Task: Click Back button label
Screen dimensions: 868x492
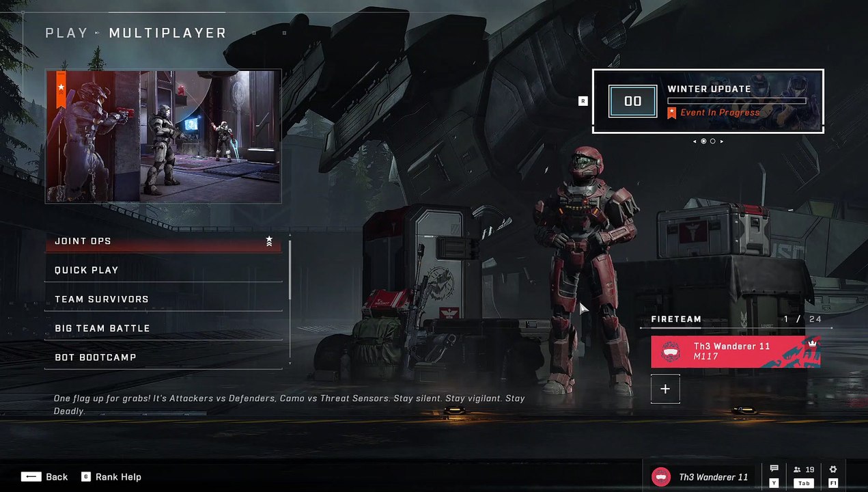Action: (57, 477)
